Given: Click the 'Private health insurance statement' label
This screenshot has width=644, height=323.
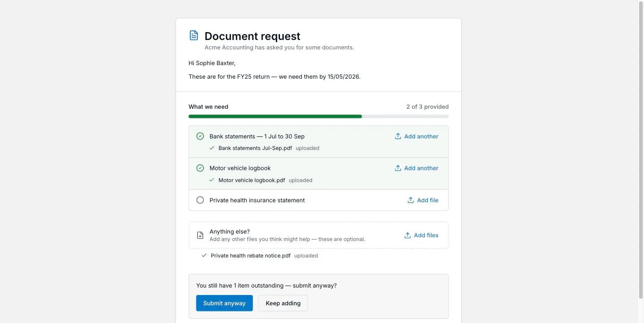Looking at the screenshot, I should 257,200.
